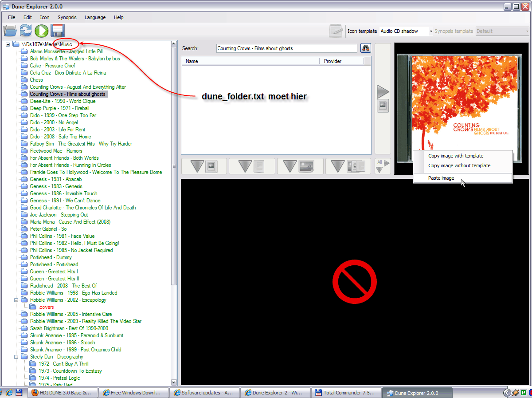Select 'Fleetwood Mac - Rumors' folder

pos(56,151)
